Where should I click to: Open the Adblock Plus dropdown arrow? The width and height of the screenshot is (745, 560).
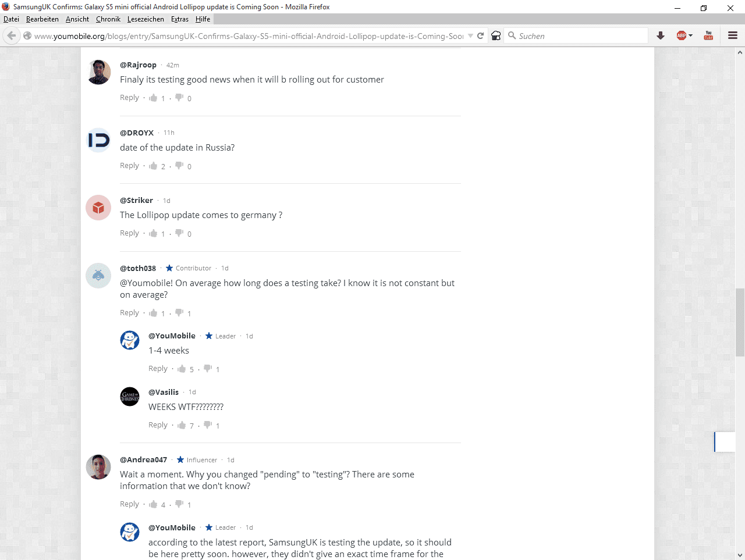(690, 35)
